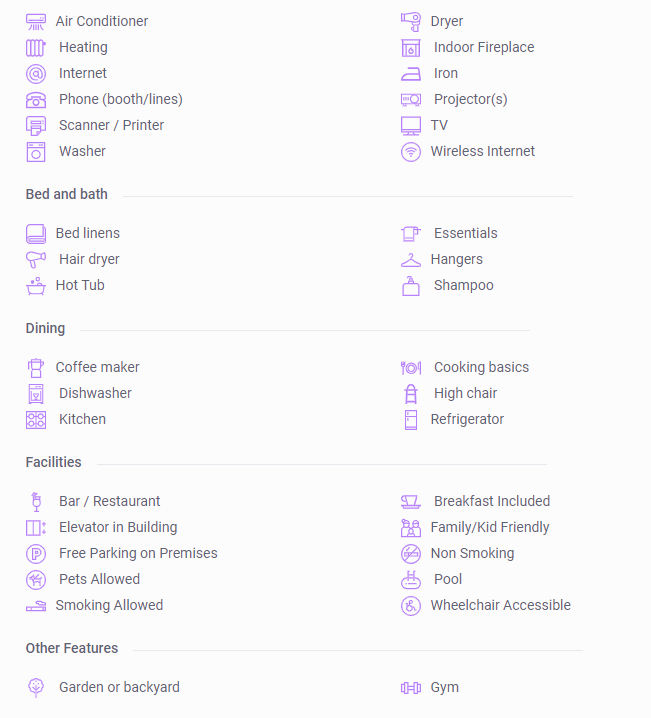Image resolution: width=651 pixels, height=718 pixels.
Task: Click the Bed and bath section heading
Action: point(66,194)
